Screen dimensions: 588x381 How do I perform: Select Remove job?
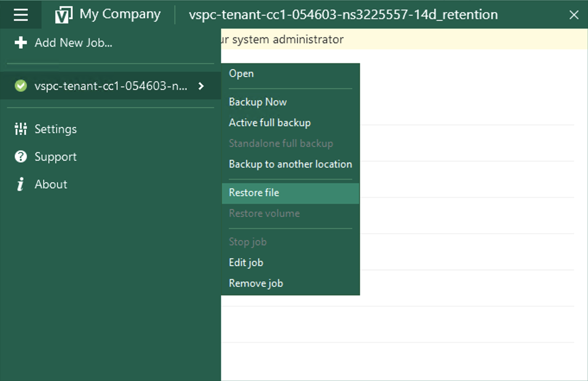click(x=256, y=283)
